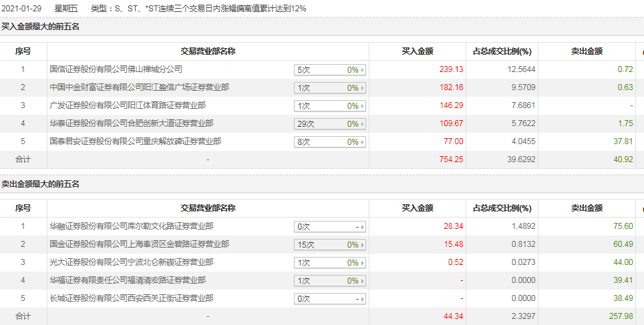Image resolution: width=644 pixels, height=325 pixels.
Task: Expand the 8次 0% dropdown for 国泰君安
Action: [x=330, y=142]
